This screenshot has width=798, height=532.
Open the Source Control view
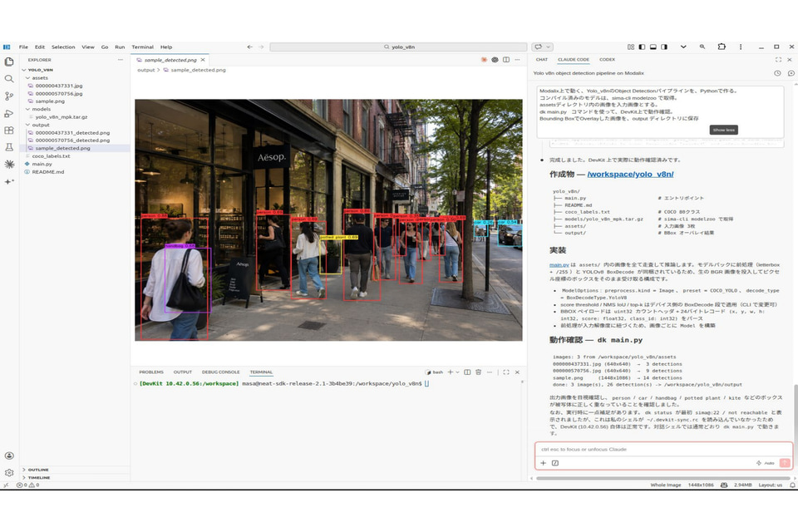tap(9, 96)
